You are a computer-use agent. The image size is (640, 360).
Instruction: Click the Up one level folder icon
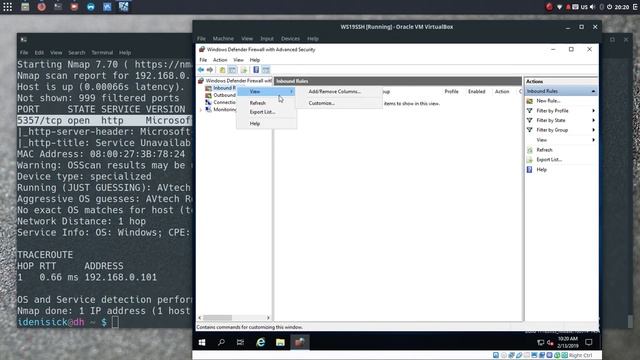click(x=222, y=70)
